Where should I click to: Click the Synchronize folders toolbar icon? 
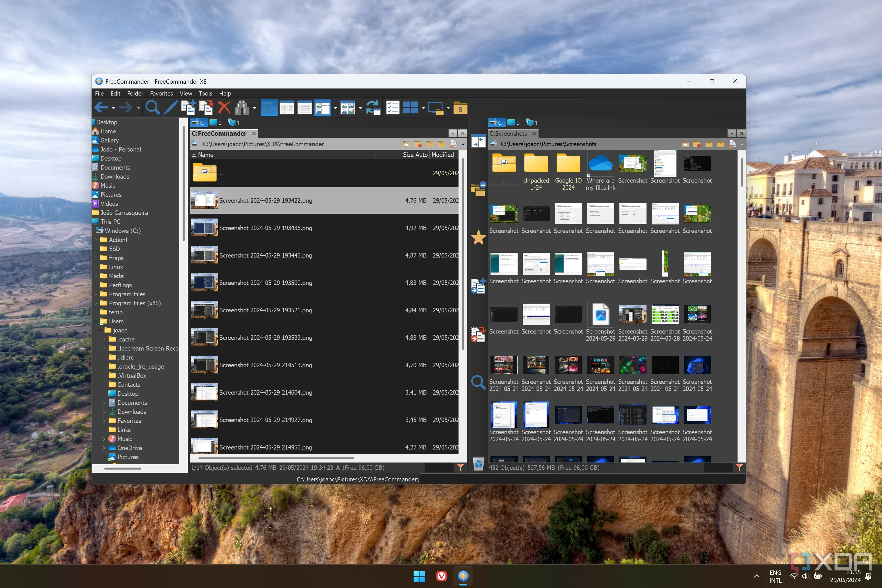click(373, 108)
